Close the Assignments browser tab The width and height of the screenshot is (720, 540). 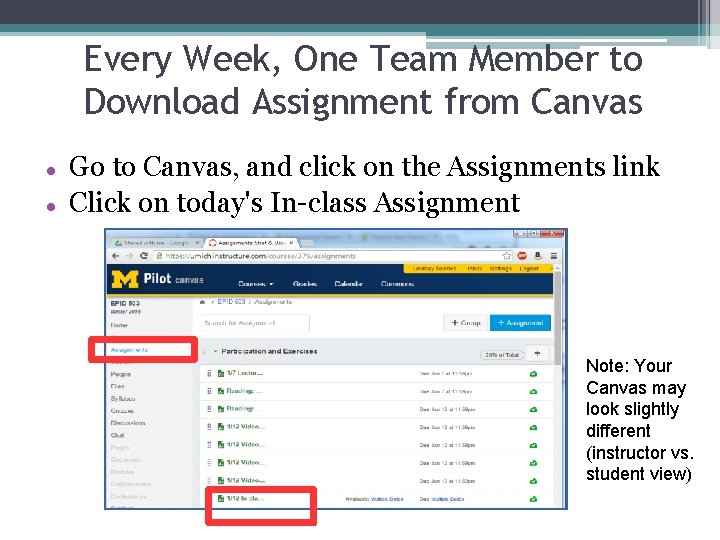point(291,242)
